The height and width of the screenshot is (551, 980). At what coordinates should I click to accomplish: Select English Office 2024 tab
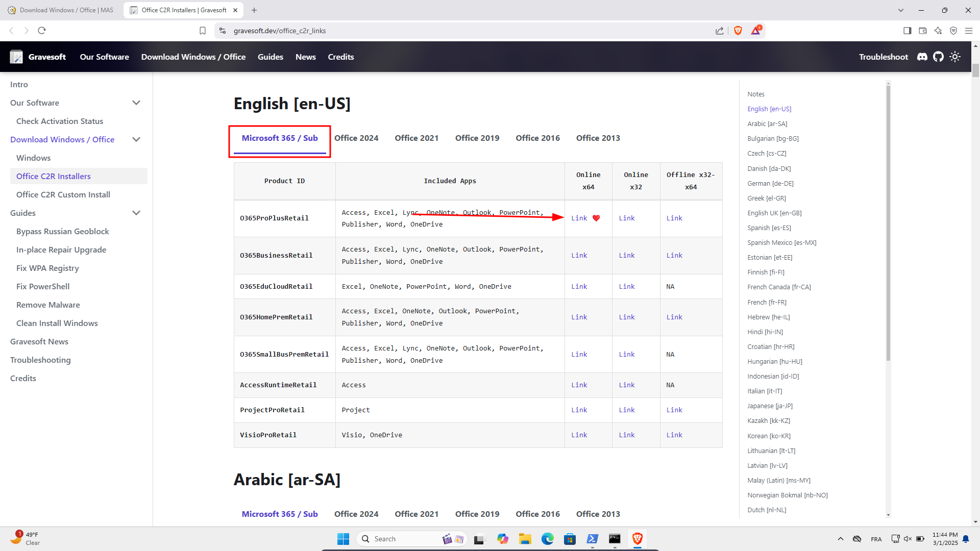tap(356, 138)
